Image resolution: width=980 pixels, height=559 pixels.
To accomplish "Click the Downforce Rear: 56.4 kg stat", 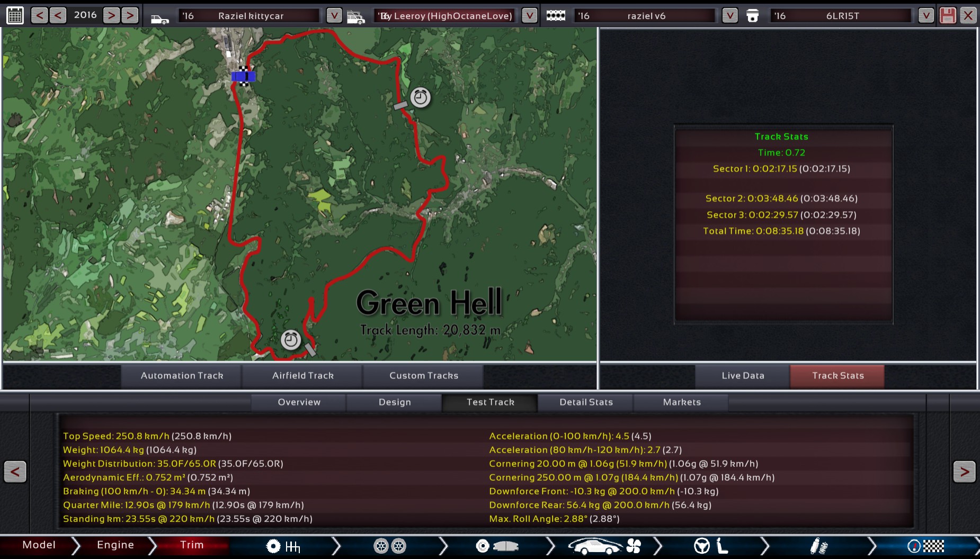I will pos(600,505).
